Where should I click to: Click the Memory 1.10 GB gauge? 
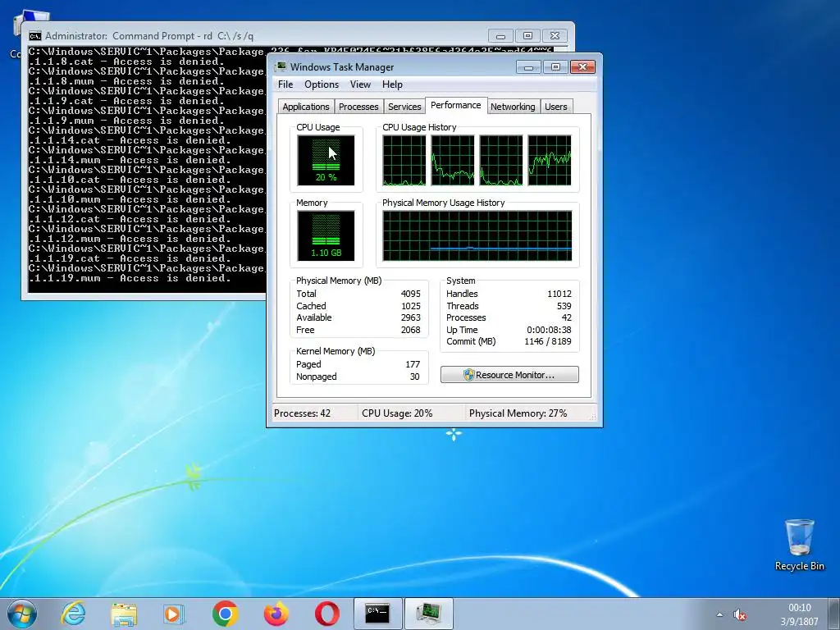click(x=326, y=235)
